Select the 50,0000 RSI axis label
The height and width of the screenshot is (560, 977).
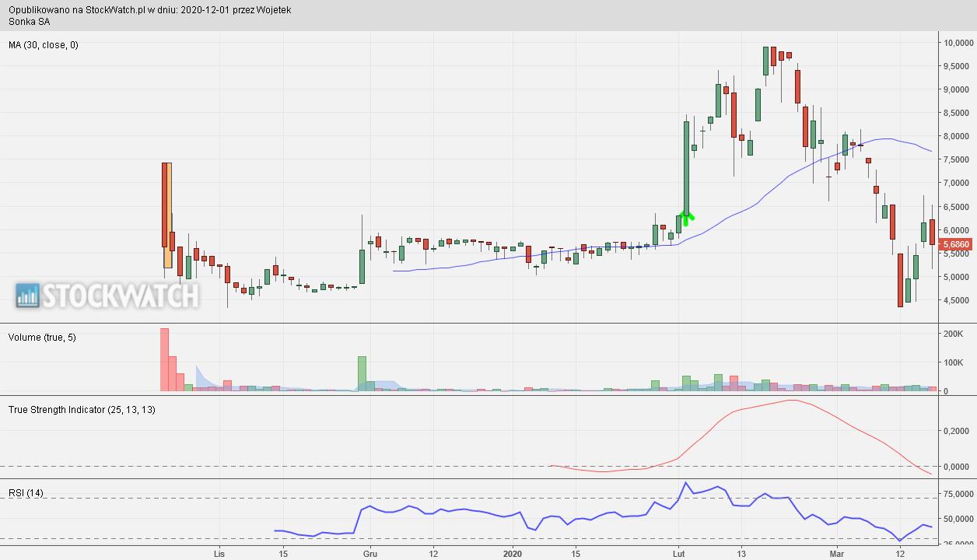[x=958, y=518]
